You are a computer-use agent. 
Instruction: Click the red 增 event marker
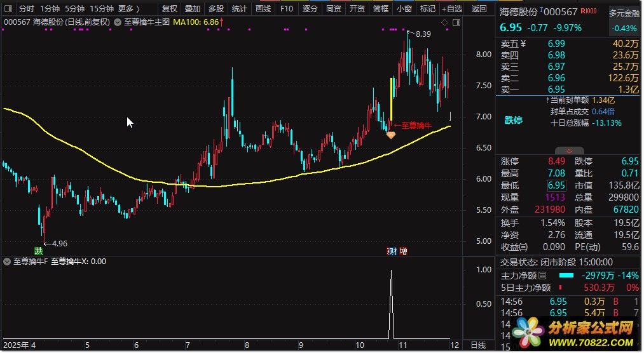[403, 251]
